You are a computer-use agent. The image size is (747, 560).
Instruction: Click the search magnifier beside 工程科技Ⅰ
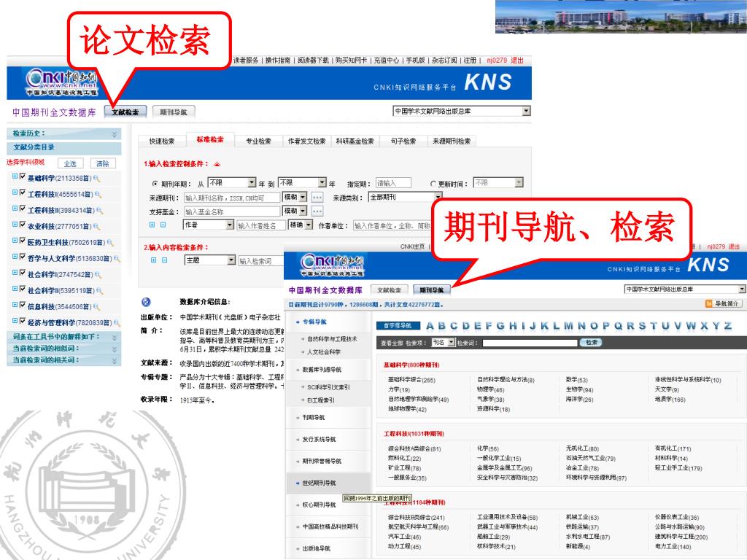[98, 194]
